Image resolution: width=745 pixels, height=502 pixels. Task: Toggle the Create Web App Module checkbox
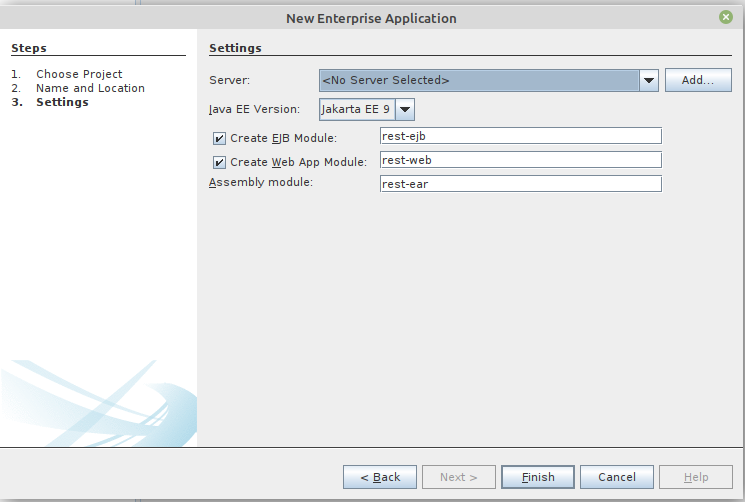[219, 162]
